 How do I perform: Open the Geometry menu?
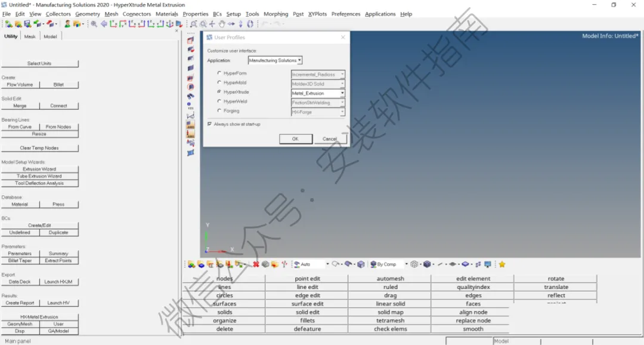(x=88, y=14)
